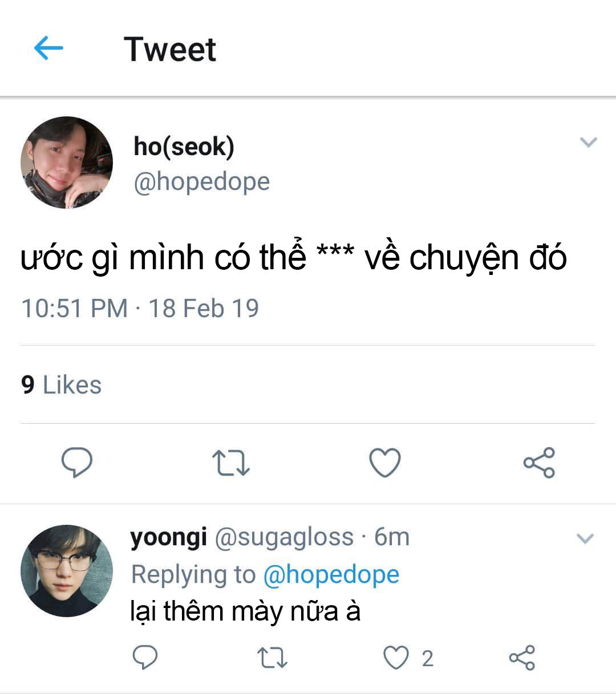Click the @hopedope mention in the reply
This screenshot has height=697, width=616.
[x=331, y=574]
